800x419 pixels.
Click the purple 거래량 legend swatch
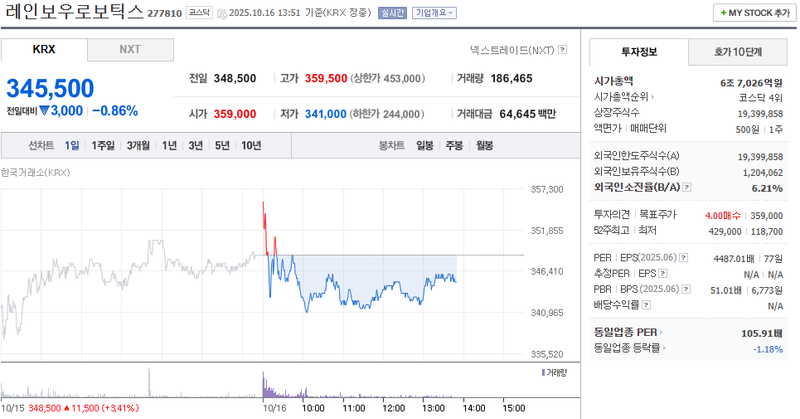(x=542, y=372)
